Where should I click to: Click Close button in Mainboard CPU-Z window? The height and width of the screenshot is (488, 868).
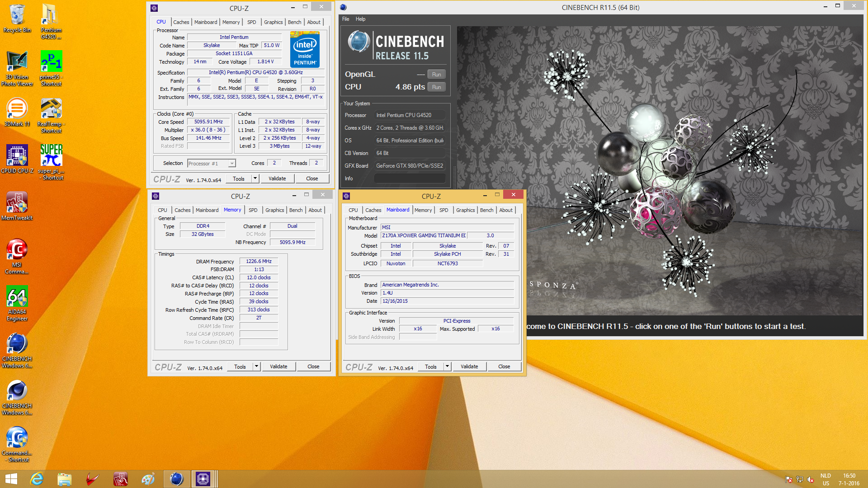coord(504,366)
